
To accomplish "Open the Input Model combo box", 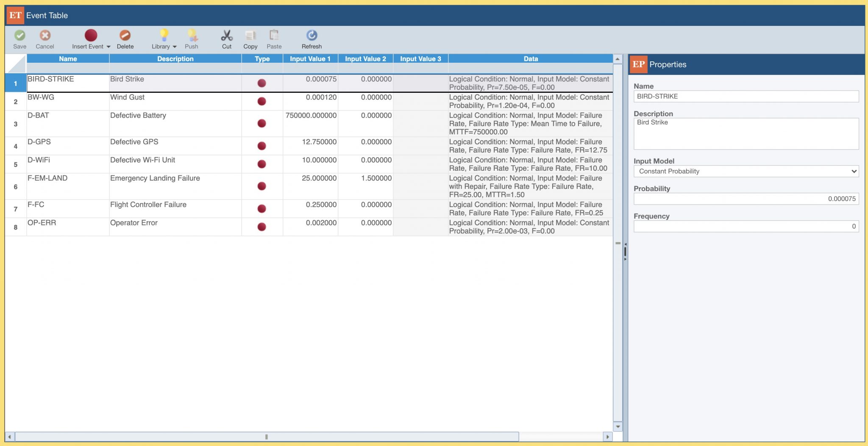I will coord(746,171).
